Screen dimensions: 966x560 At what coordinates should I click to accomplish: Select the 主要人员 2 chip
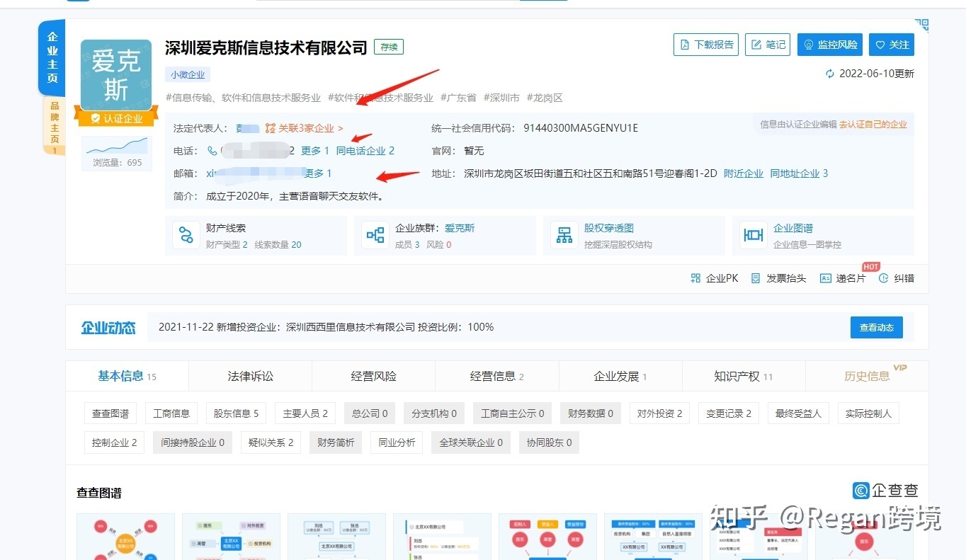pos(305,413)
